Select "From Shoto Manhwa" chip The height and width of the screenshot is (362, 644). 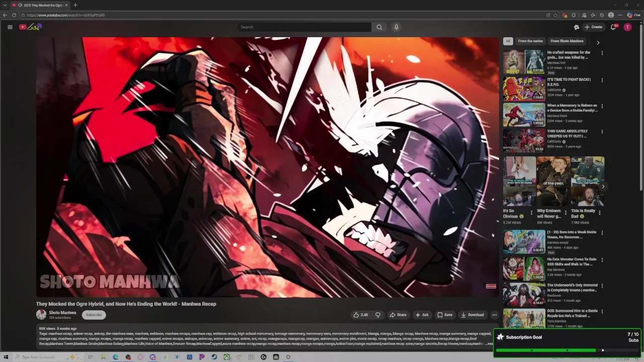tap(567, 41)
